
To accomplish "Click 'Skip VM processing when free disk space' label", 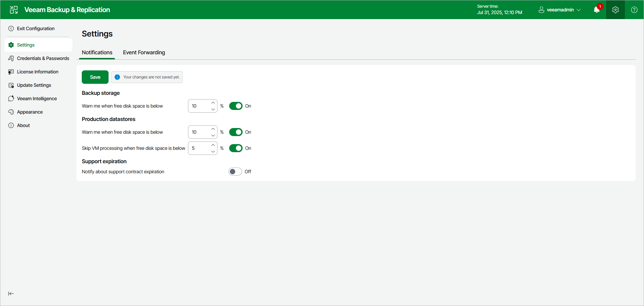I will point(133,148).
